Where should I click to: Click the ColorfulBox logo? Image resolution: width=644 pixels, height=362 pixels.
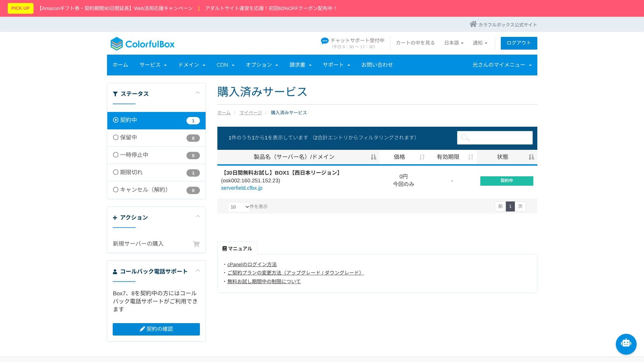coord(143,44)
